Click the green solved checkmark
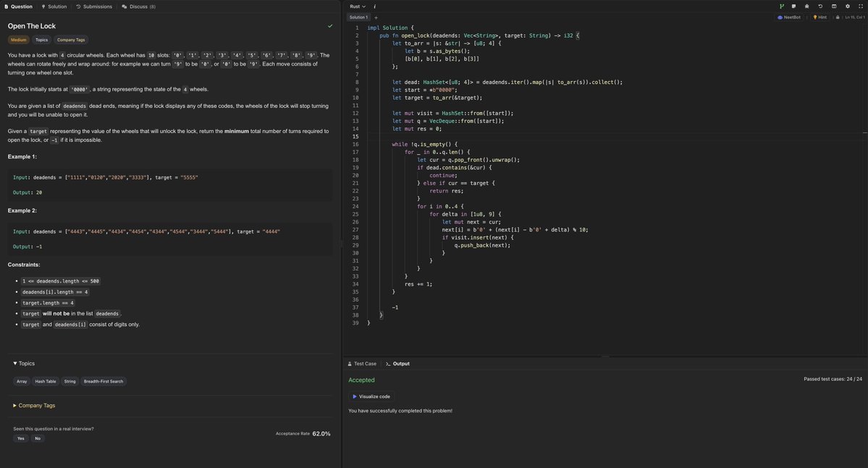Image resolution: width=868 pixels, height=468 pixels. [330, 26]
